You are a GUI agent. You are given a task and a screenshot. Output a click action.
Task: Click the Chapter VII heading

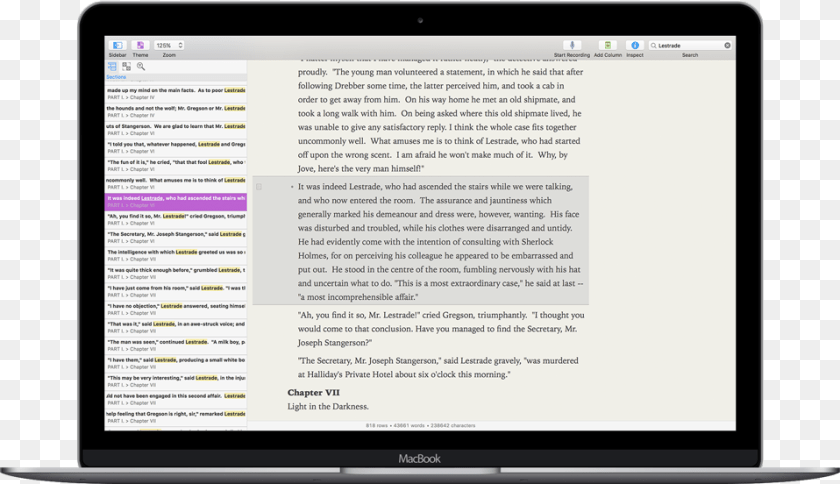click(313, 392)
